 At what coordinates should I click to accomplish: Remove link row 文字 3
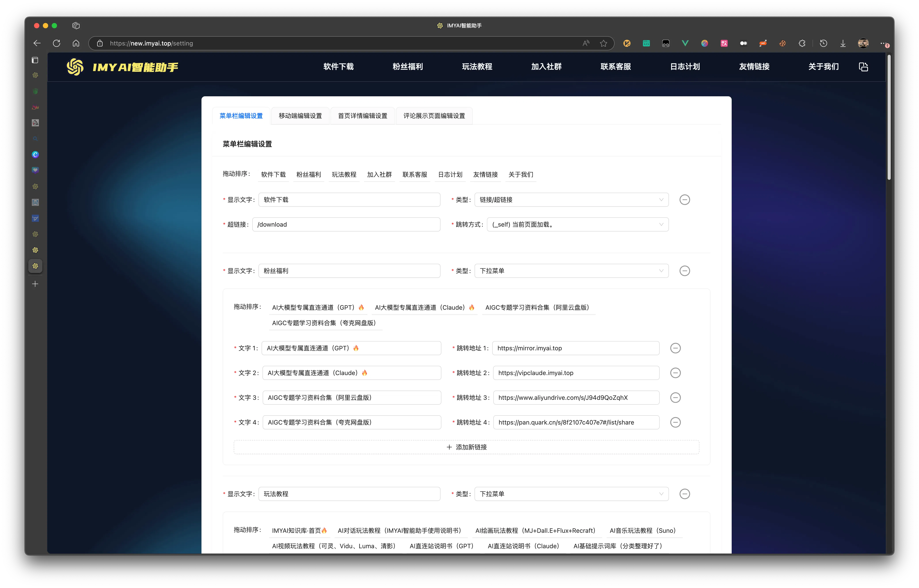pos(675,397)
